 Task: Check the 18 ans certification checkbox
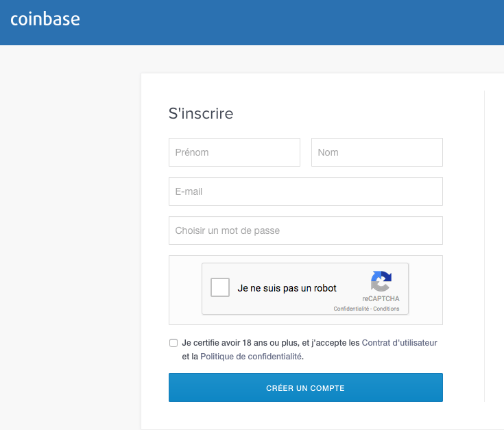pos(173,343)
